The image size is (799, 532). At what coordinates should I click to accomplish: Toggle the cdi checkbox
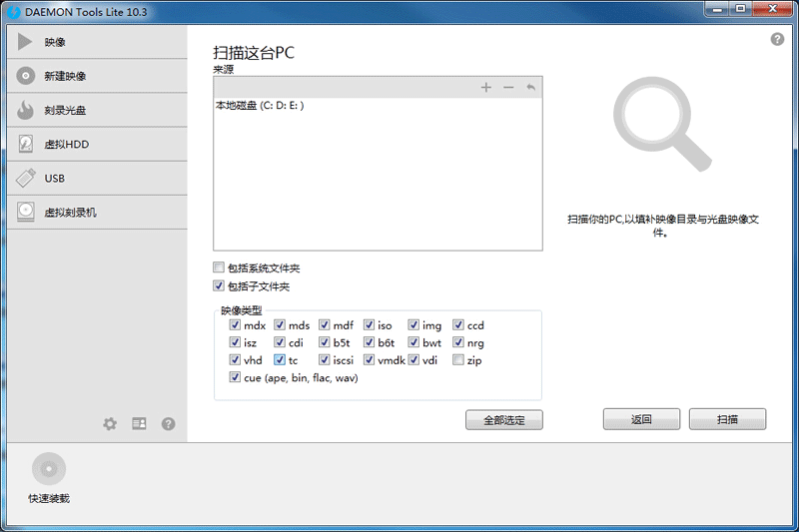point(280,342)
